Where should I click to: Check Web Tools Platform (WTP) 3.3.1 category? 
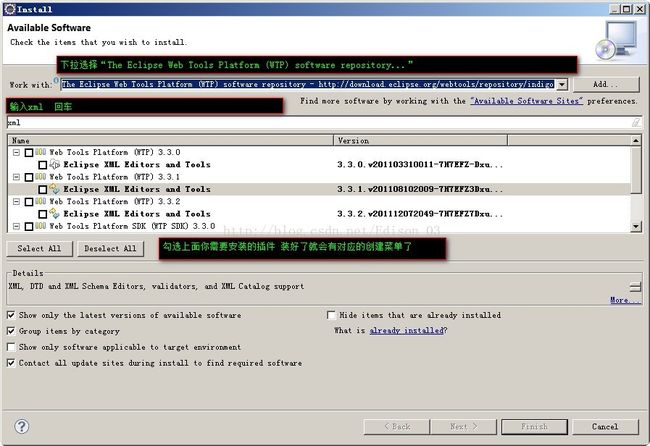(x=29, y=177)
